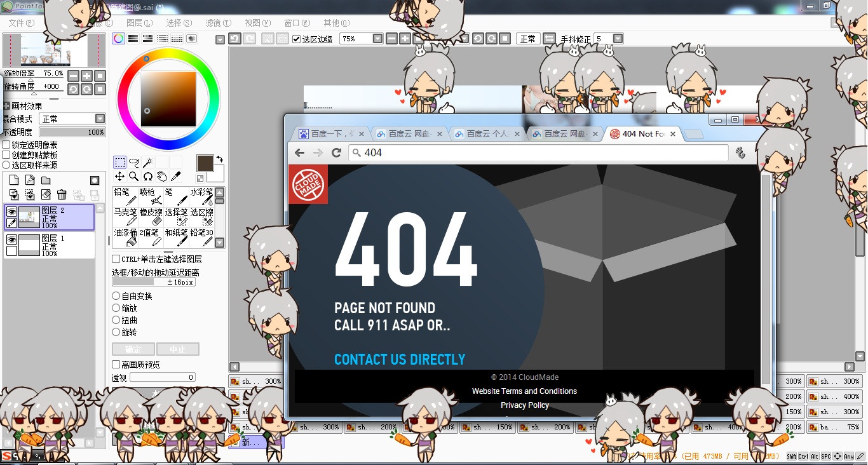Select the hand pan tool
Screen dimensions: 868x465
pos(161,177)
